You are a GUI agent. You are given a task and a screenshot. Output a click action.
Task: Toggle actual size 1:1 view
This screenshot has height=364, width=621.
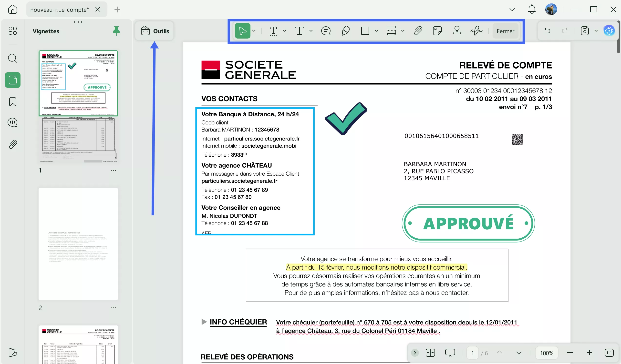point(609,353)
